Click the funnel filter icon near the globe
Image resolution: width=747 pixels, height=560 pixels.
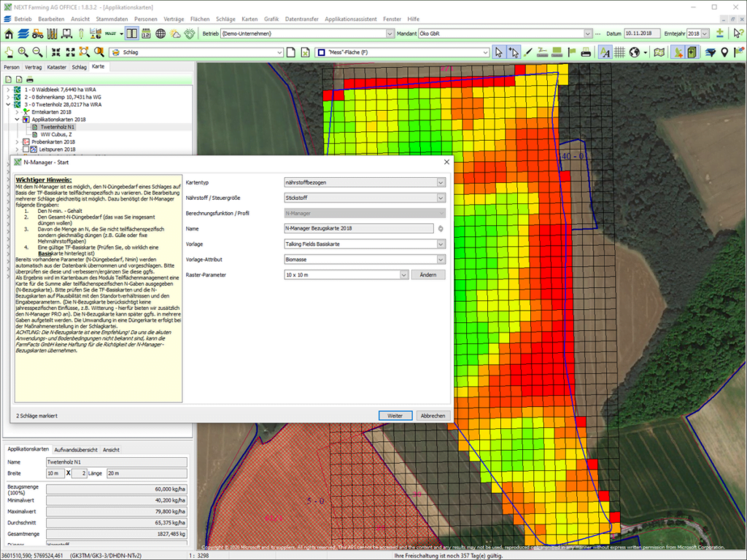click(x=711, y=51)
